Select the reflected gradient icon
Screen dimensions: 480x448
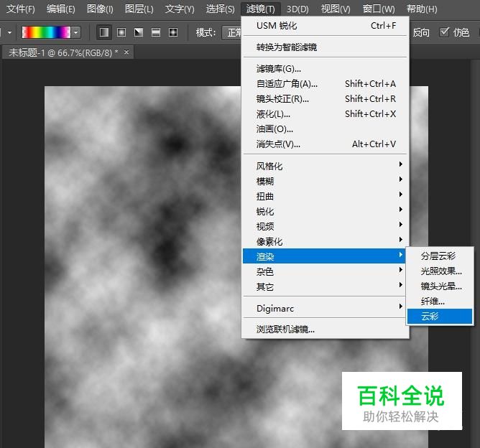156,32
